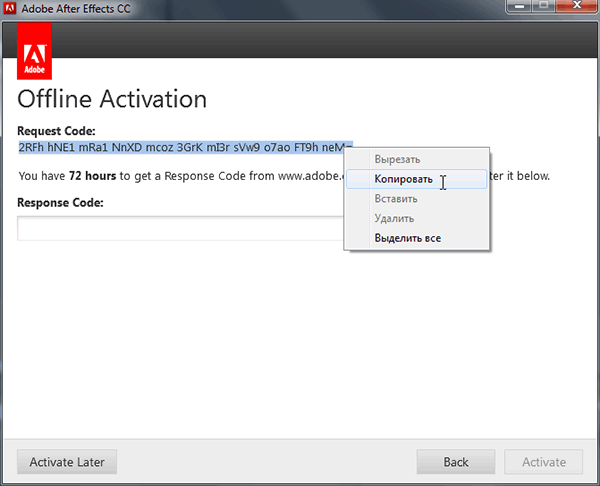Viewport: 600px width, 486px height.
Task: Choose Вставить in the context menu
Action: pos(416,199)
